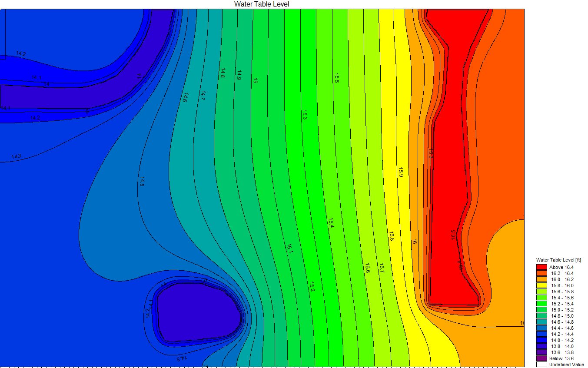
Task: Click the 14.5 contour line label
Action: [142, 182]
